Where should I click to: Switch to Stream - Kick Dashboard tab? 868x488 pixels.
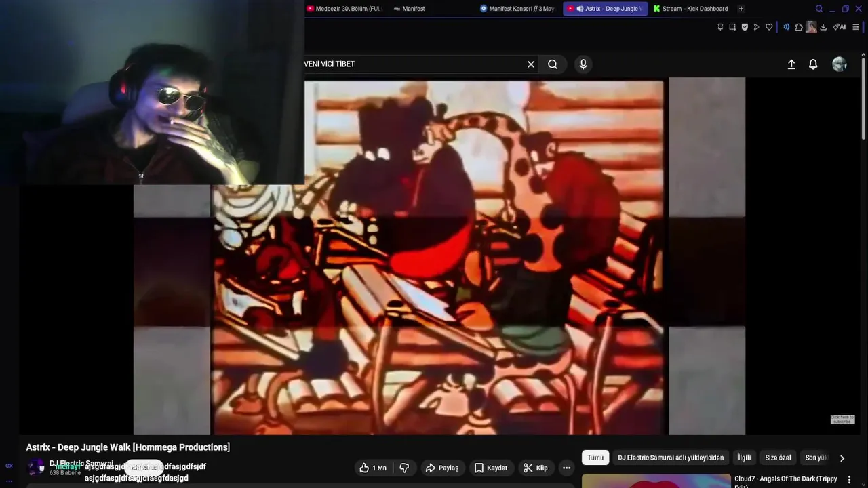tap(692, 9)
